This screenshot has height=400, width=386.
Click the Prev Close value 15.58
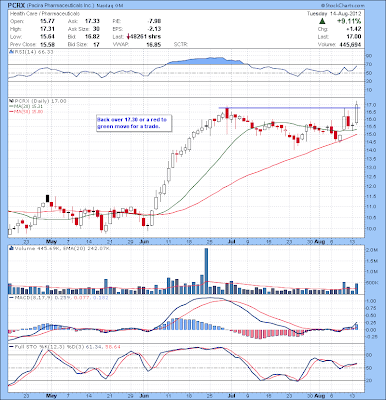(x=47, y=44)
